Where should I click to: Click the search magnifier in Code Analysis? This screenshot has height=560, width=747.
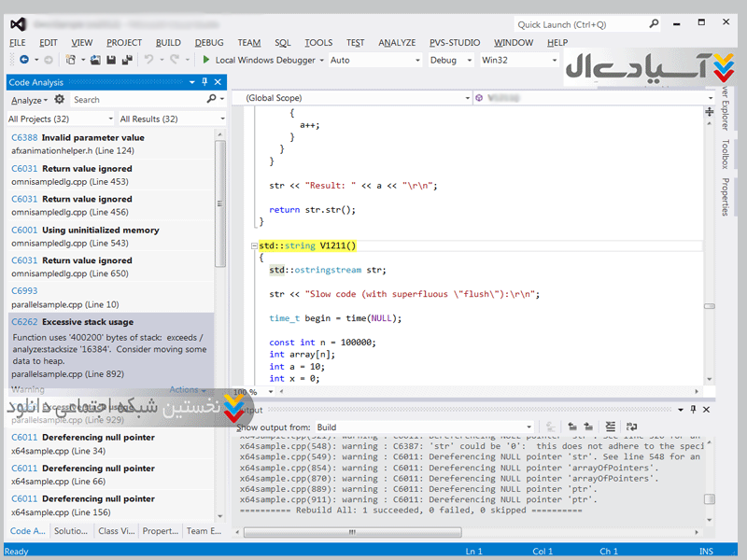tap(213, 100)
